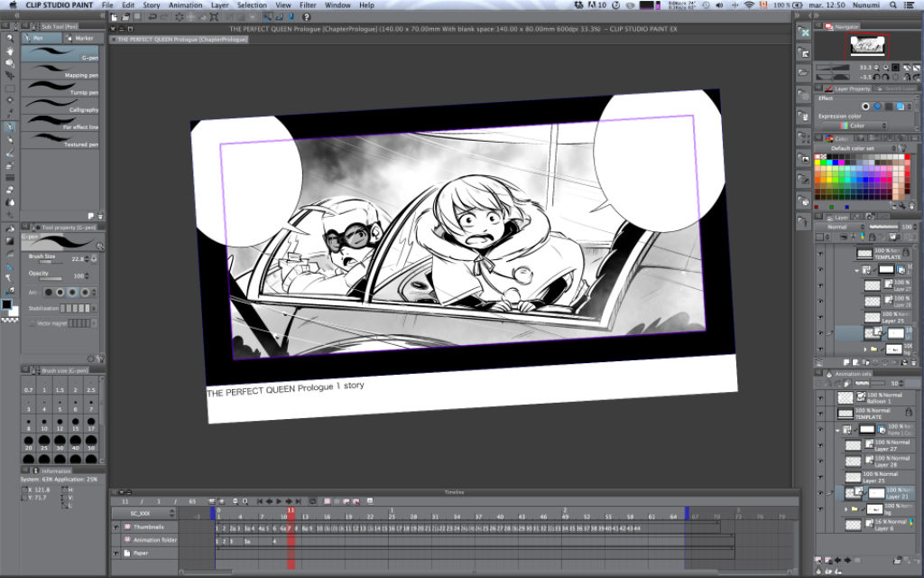Select the Eraser tool
This screenshot has height=578, width=924.
point(9,190)
